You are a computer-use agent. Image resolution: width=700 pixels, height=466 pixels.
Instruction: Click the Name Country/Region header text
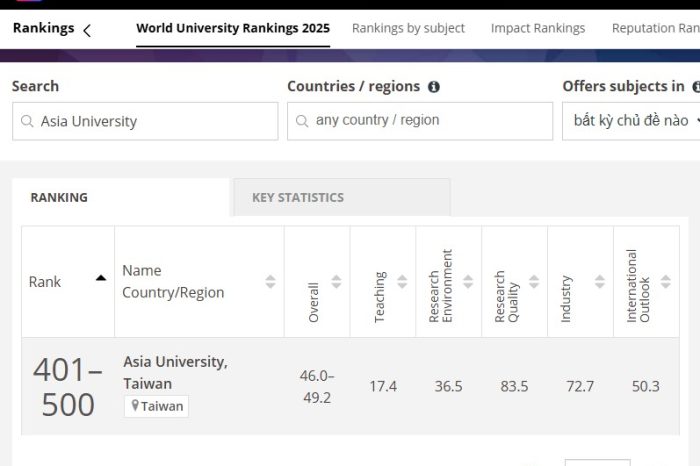173,282
